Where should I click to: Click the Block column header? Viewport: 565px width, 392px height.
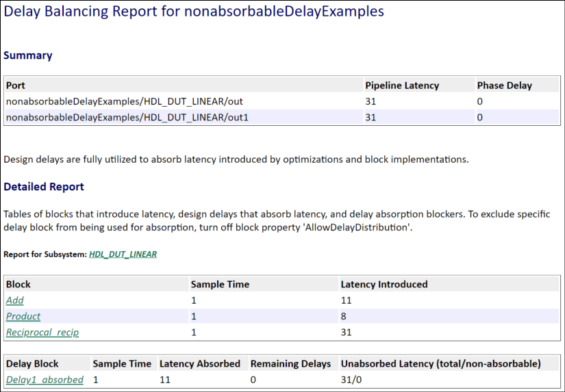pyautogui.click(x=18, y=284)
